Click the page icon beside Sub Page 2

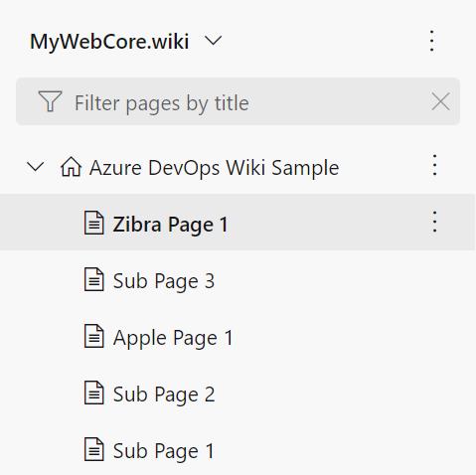pos(94,393)
